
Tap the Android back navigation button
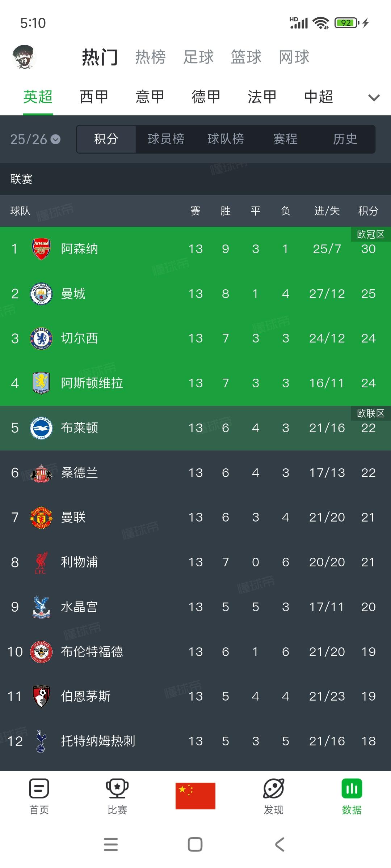click(x=279, y=844)
